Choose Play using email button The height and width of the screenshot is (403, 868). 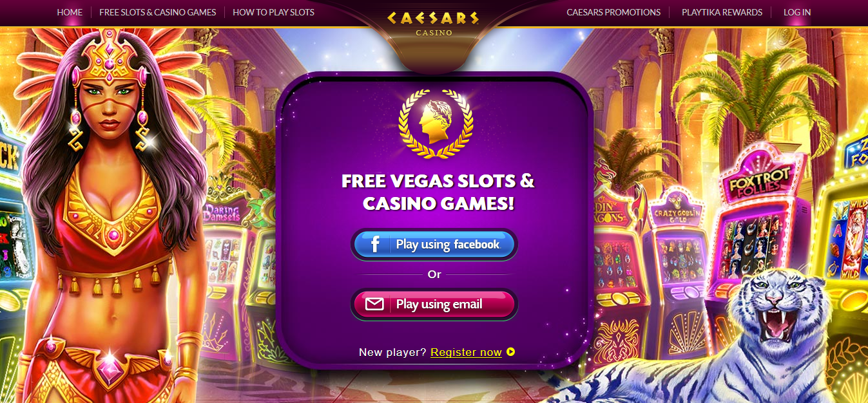[x=434, y=304]
